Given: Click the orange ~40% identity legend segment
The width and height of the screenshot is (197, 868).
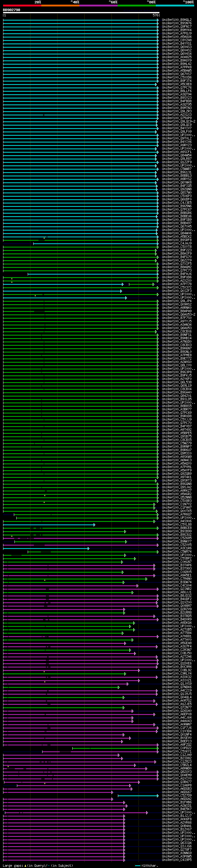Looking at the screenshot, I should point(60,6).
